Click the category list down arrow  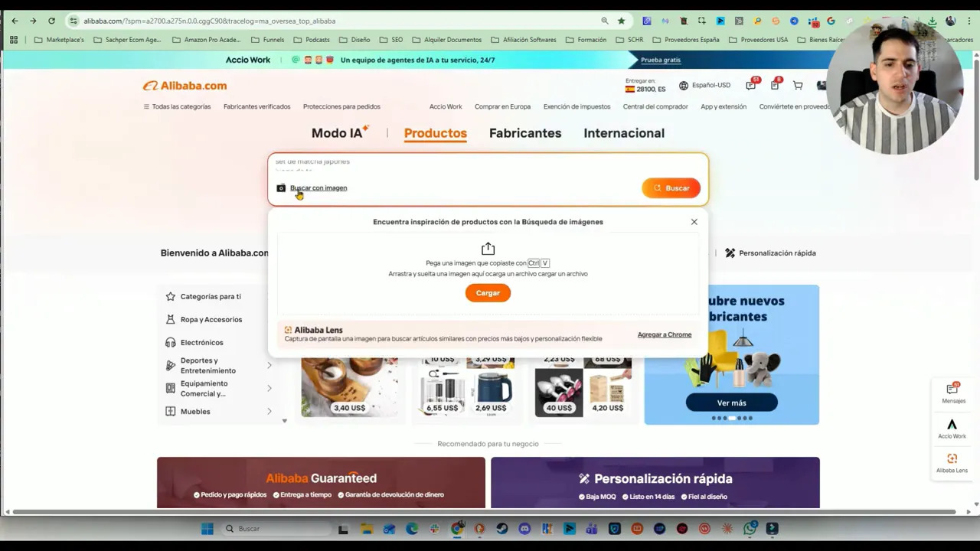pyautogui.click(x=284, y=421)
